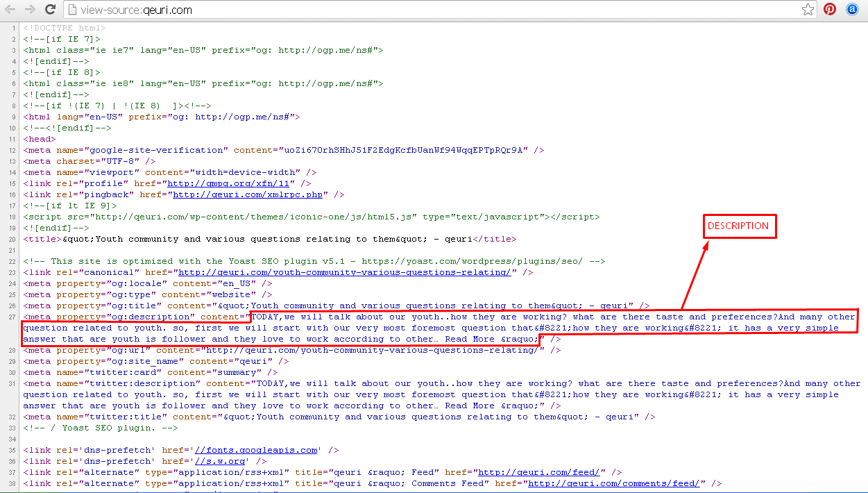Open the Pinterest extension icon
This screenshot has height=493, width=868.
coord(830,10)
